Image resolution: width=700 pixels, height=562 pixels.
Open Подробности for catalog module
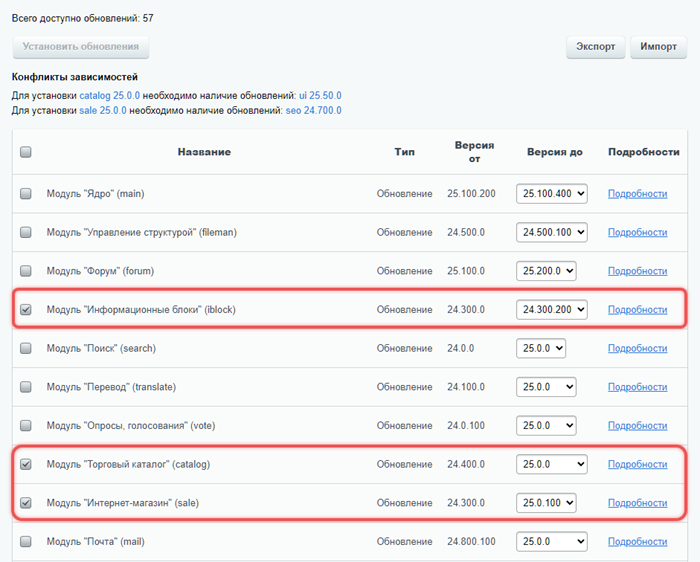click(x=638, y=464)
